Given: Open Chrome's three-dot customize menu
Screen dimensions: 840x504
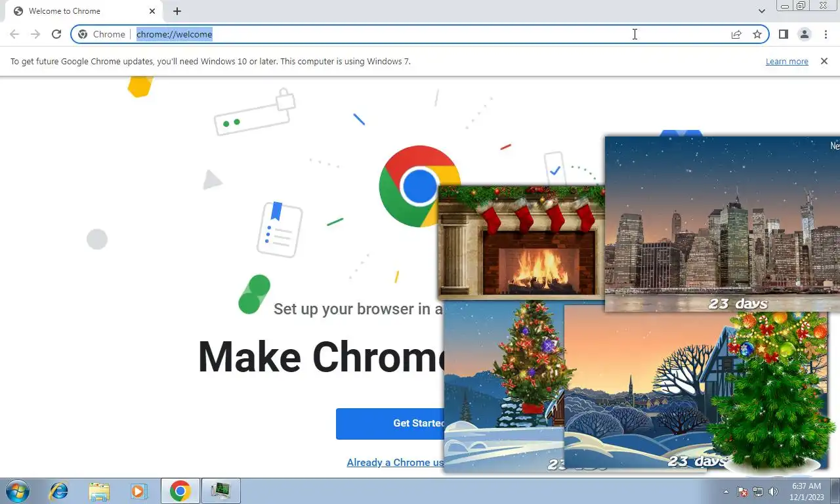Looking at the screenshot, I should [826, 34].
